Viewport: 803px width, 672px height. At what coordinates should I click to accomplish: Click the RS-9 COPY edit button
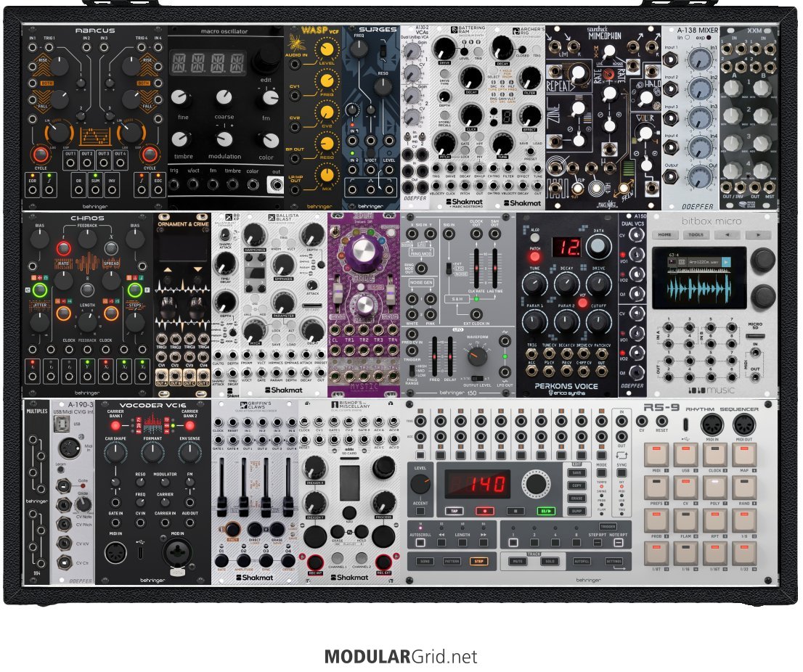tap(576, 485)
